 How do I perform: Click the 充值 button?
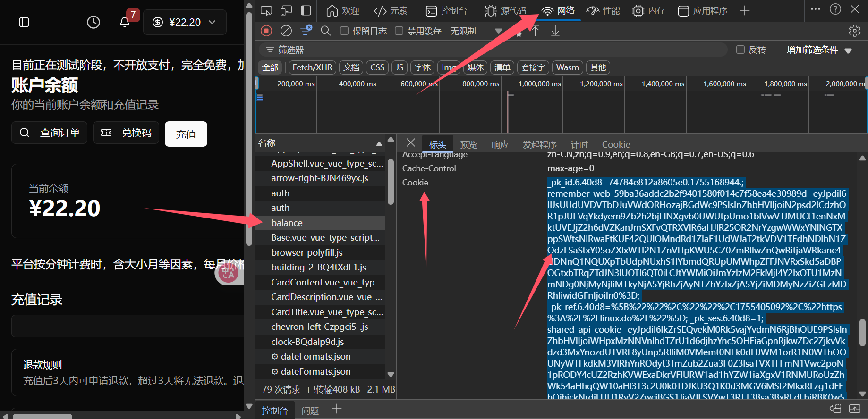tap(186, 134)
